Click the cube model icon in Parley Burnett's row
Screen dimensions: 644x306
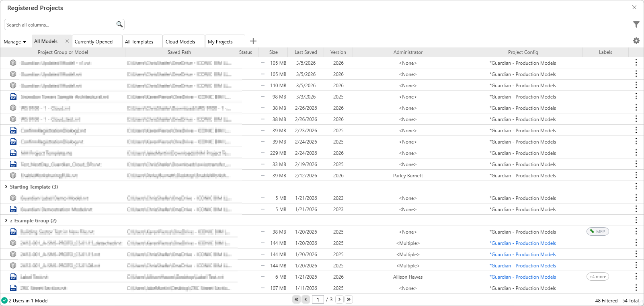[x=13, y=175]
